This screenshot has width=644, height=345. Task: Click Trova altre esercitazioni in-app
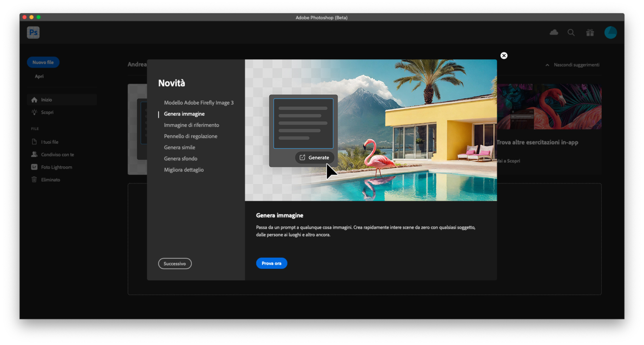(x=537, y=142)
